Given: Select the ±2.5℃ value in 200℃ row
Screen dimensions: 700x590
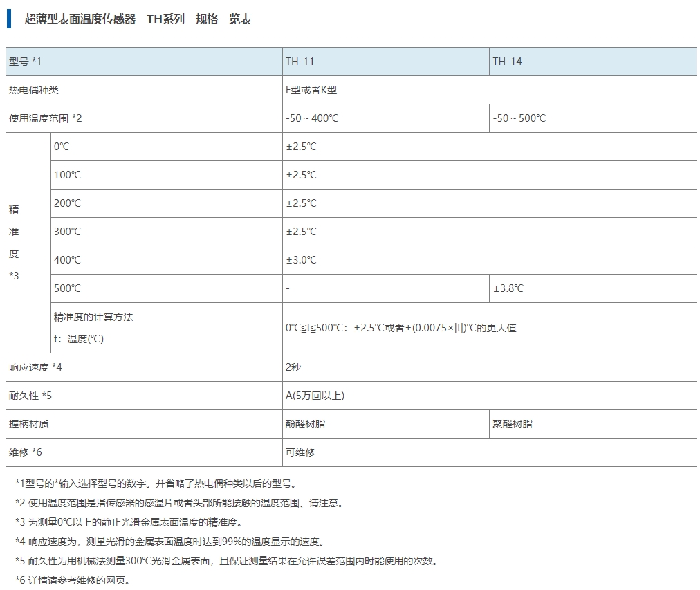Looking at the screenshot, I should (302, 203).
